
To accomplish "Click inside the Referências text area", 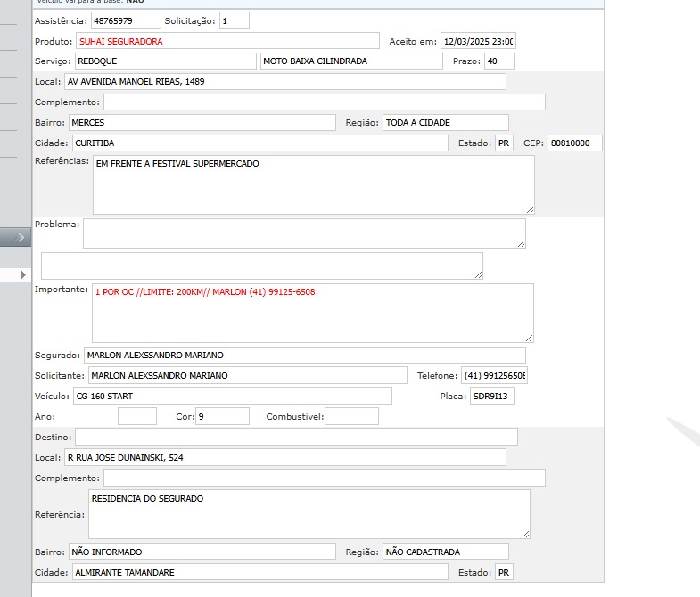I will (312, 185).
